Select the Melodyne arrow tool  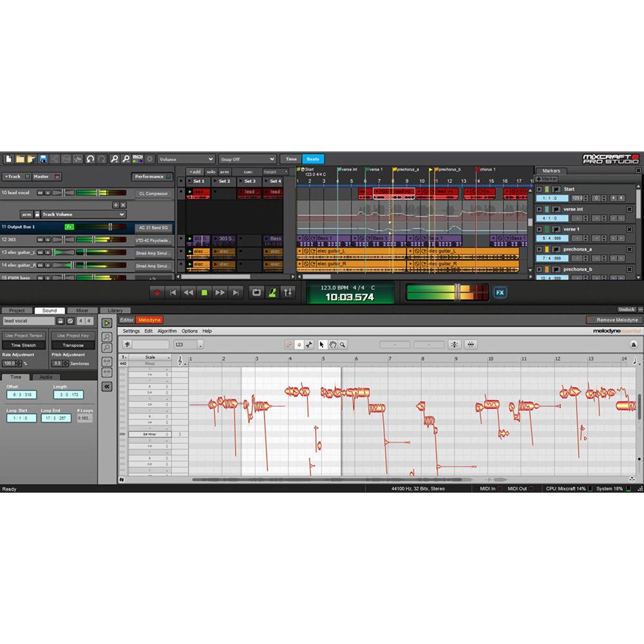[323, 345]
